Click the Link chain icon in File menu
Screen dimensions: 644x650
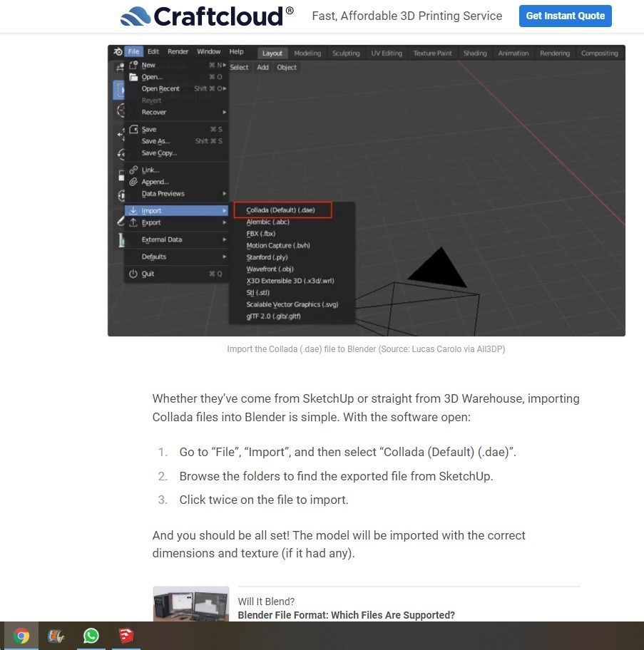pos(133,170)
